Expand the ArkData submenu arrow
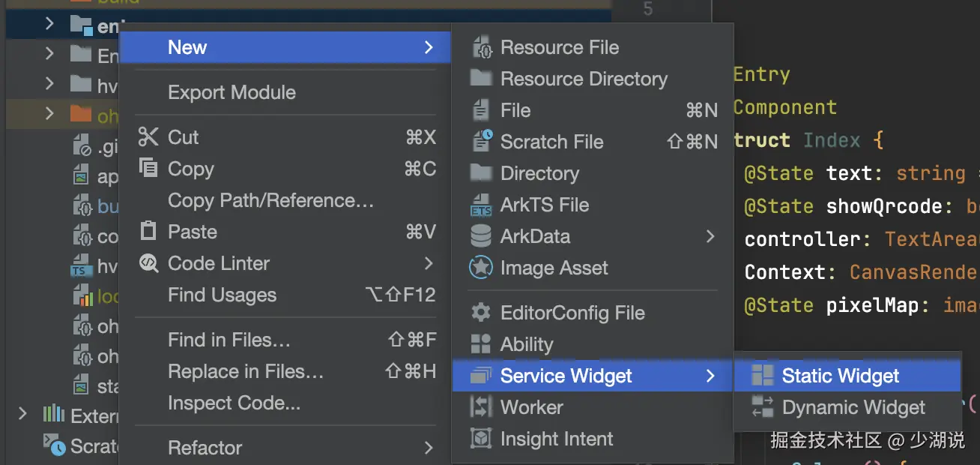Image resolution: width=980 pixels, height=465 pixels. 710,236
